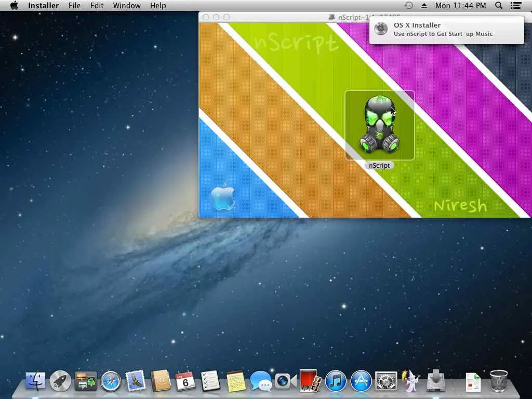The width and height of the screenshot is (532, 399).
Task: Open Notification Center list icon
Action: click(516, 5)
